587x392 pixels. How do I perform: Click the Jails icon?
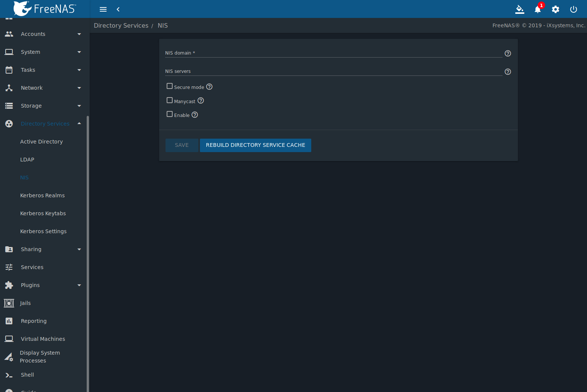(x=9, y=303)
